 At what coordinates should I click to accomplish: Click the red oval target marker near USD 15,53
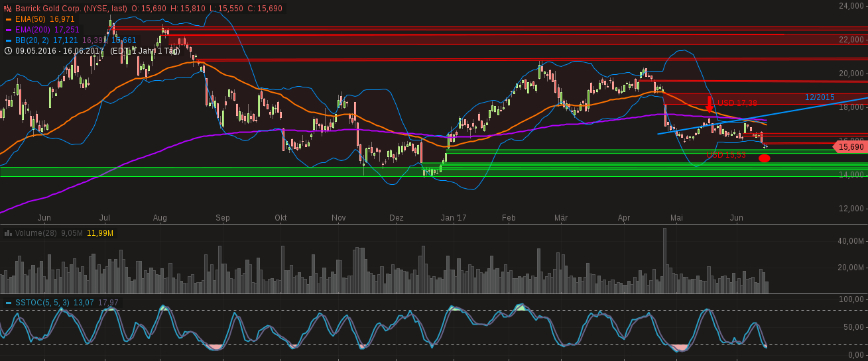point(764,158)
